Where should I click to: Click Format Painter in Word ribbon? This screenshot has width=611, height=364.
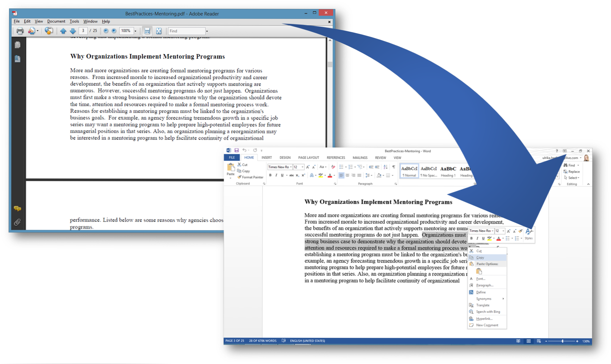click(250, 177)
